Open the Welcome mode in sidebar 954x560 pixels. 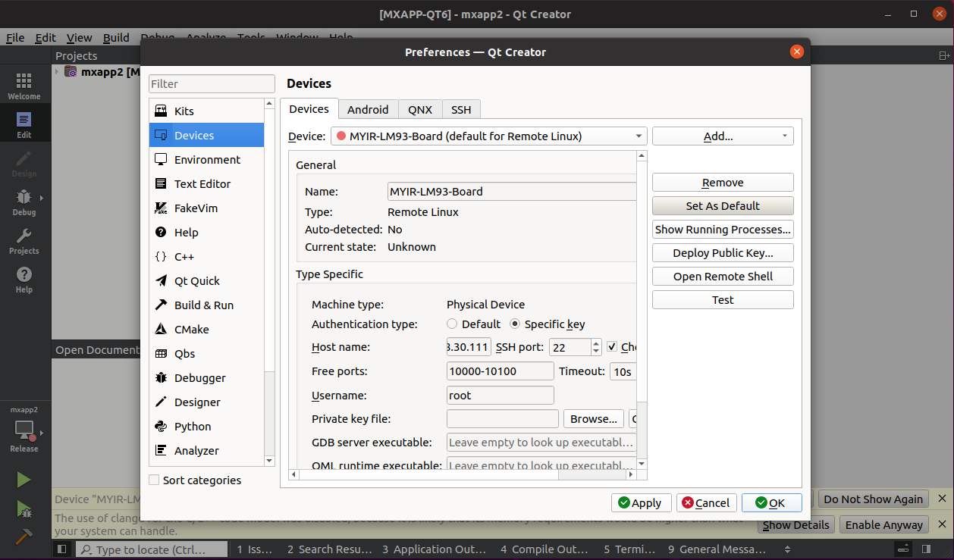point(24,86)
